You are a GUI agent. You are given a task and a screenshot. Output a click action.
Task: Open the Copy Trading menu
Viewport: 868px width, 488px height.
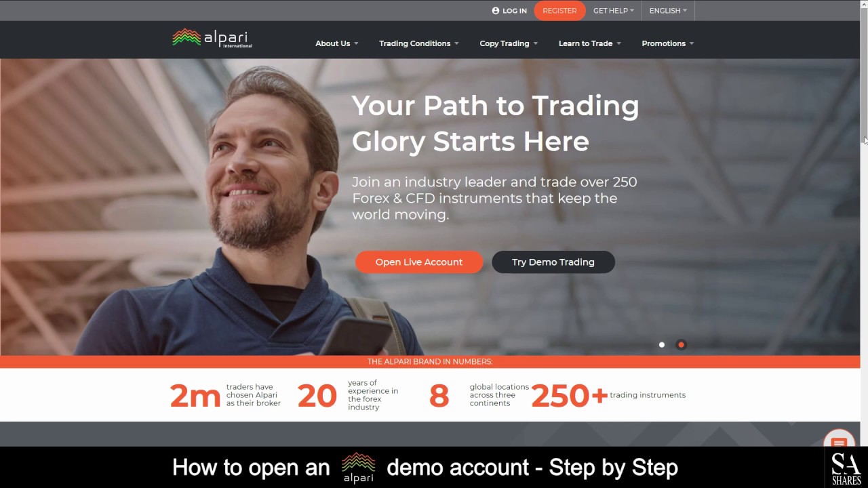509,43
